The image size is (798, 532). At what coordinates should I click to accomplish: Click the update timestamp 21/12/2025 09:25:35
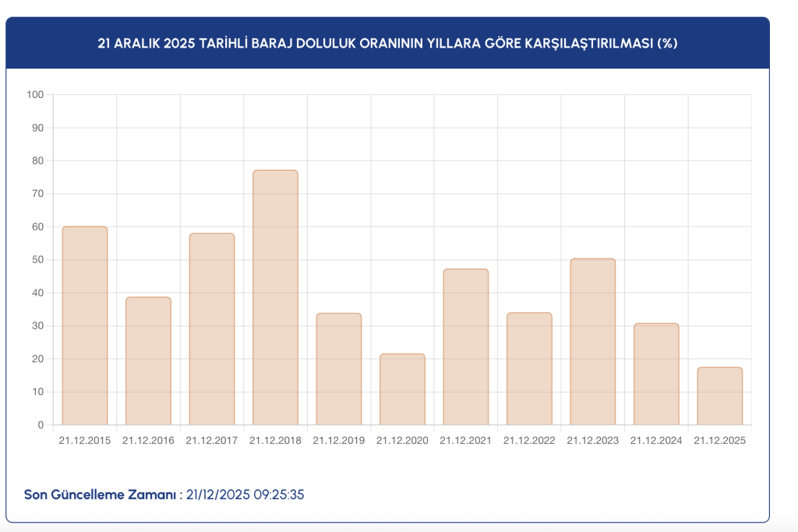click(x=245, y=495)
